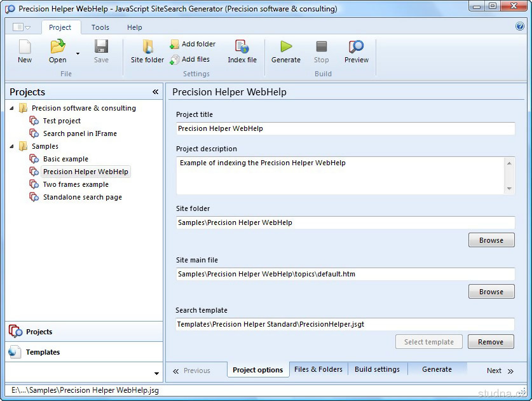
Task: Click the Index file icon
Action: pyautogui.click(x=242, y=48)
